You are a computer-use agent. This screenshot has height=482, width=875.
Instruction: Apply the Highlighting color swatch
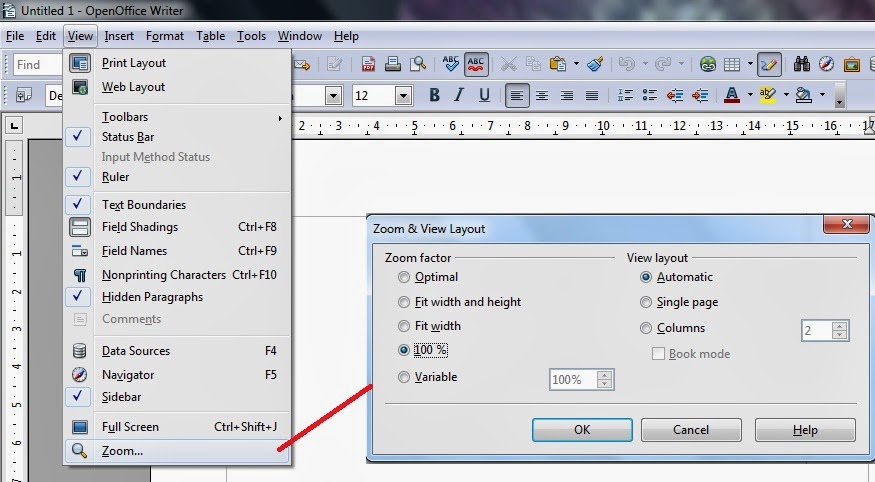coord(768,95)
